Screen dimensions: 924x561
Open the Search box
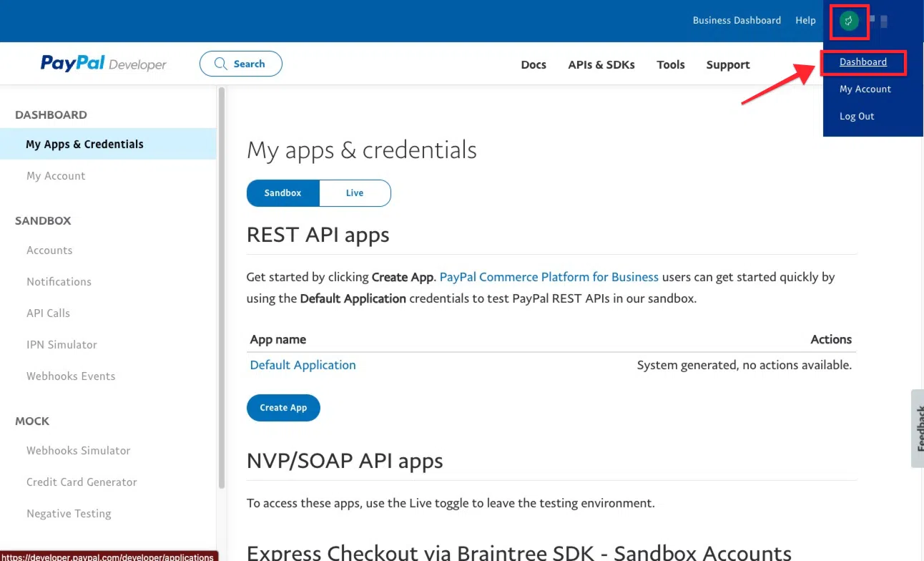pos(240,64)
